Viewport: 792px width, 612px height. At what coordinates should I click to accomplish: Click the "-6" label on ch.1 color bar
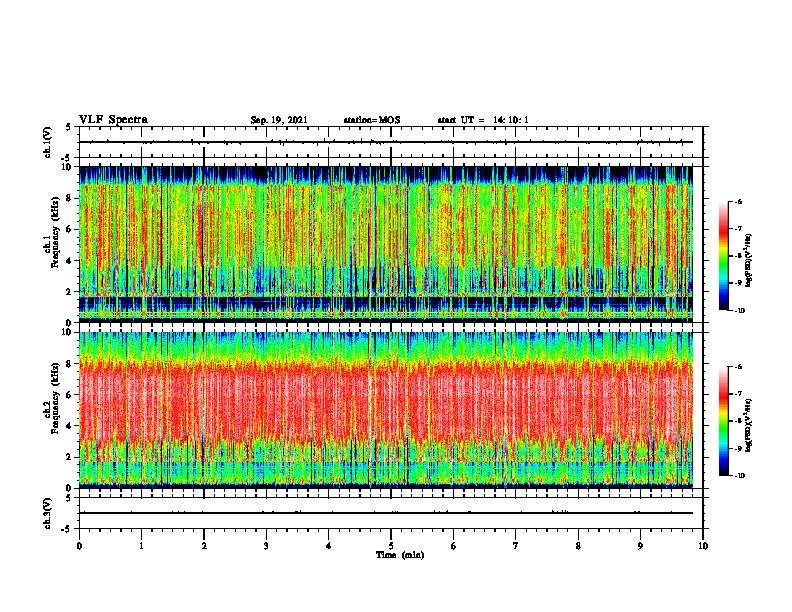pos(739,202)
